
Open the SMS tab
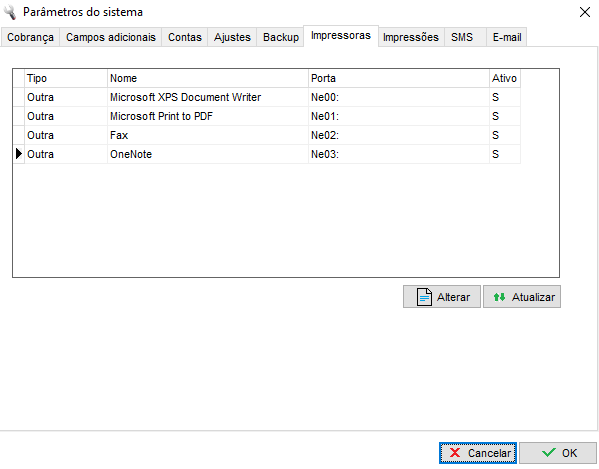coord(462,37)
